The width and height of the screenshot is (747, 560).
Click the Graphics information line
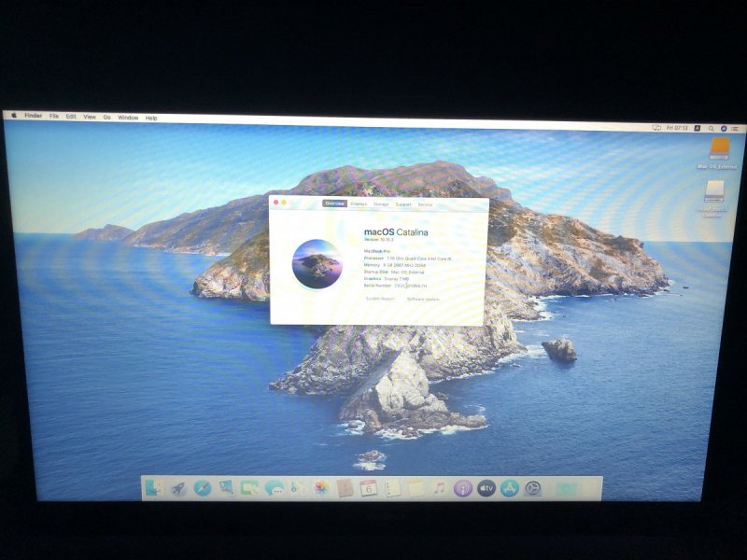click(387, 278)
